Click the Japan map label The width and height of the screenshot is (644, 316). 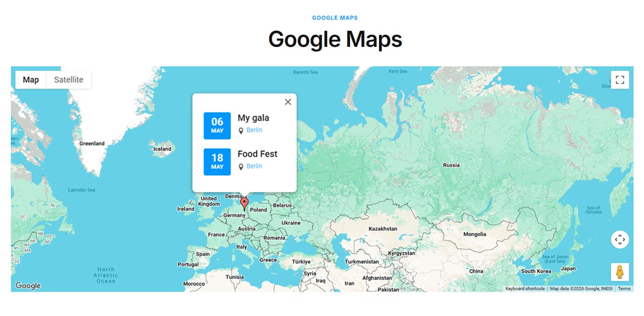click(568, 269)
